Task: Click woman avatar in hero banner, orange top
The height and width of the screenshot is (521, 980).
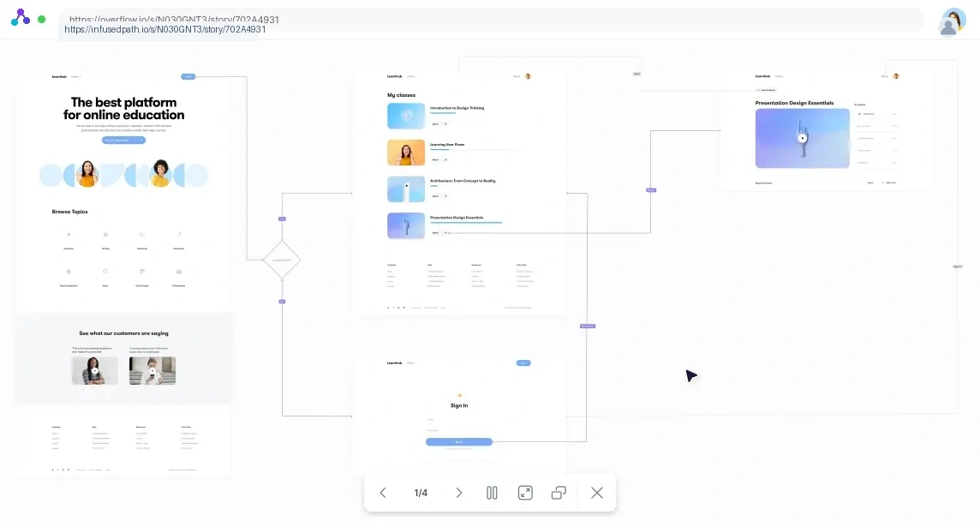Action: 87,175
